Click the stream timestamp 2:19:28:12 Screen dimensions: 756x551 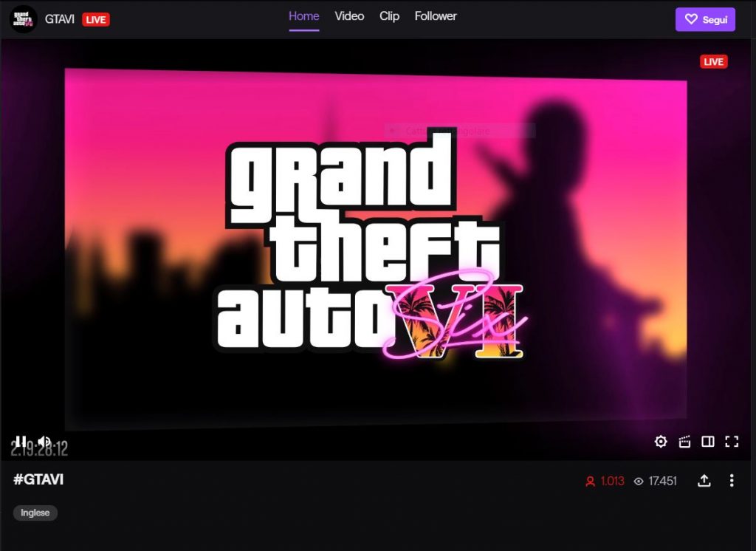(40, 449)
